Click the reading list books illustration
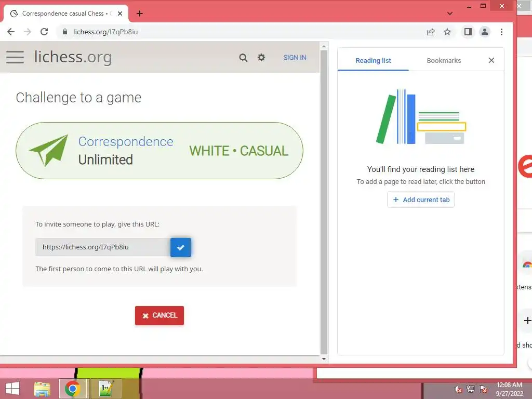Screen dimensions: 532x399 point(421,117)
